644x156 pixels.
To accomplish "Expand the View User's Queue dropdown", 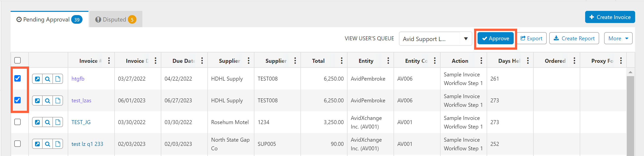I will click(465, 39).
